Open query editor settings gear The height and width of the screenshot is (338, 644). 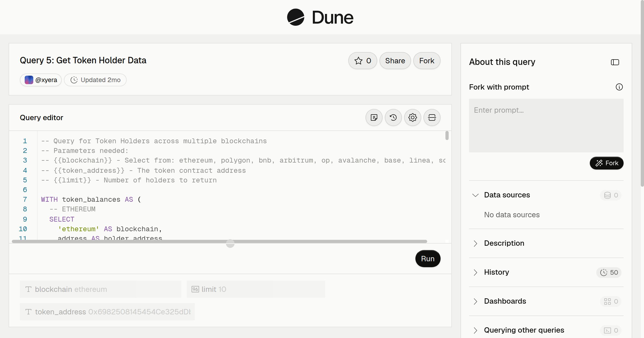[x=412, y=117]
